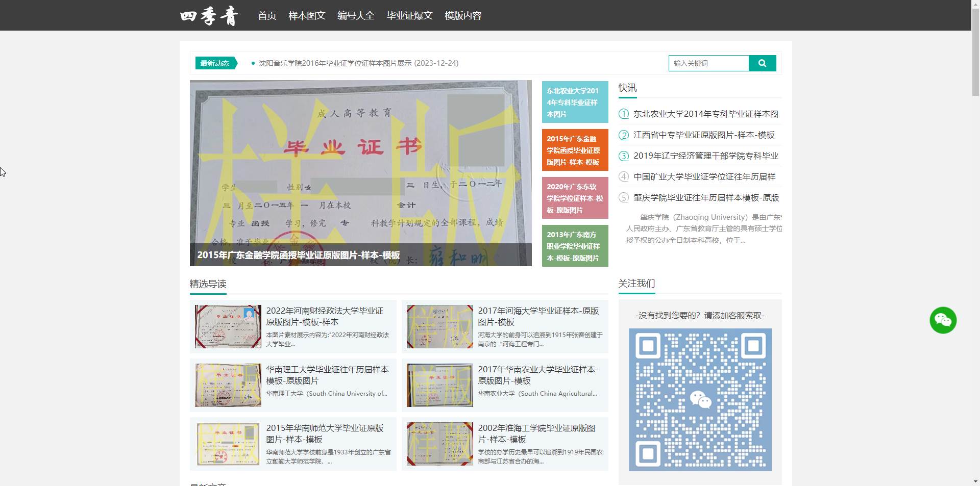Viewport: 980px width, 486px height.
Task: Open the 首页 menu item
Action: click(267, 16)
